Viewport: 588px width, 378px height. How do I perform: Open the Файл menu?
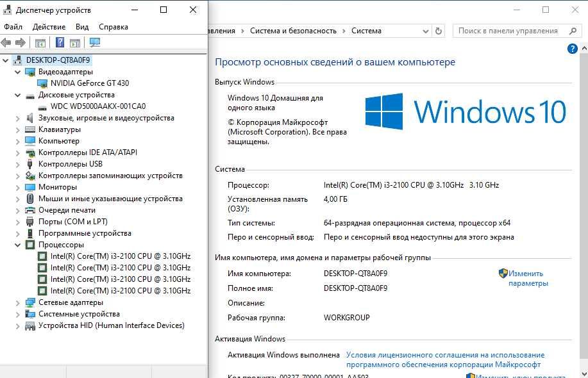click(13, 27)
